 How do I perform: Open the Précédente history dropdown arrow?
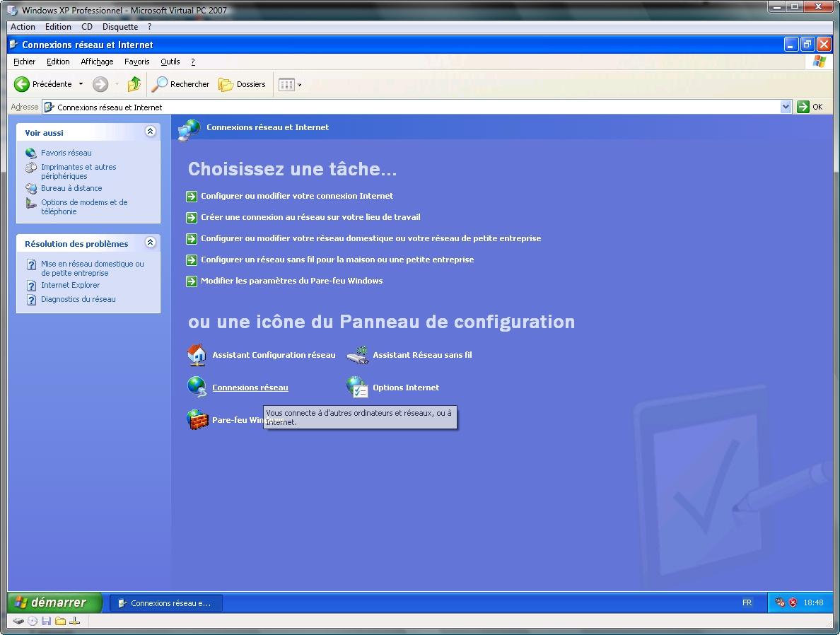tap(81, 84)
